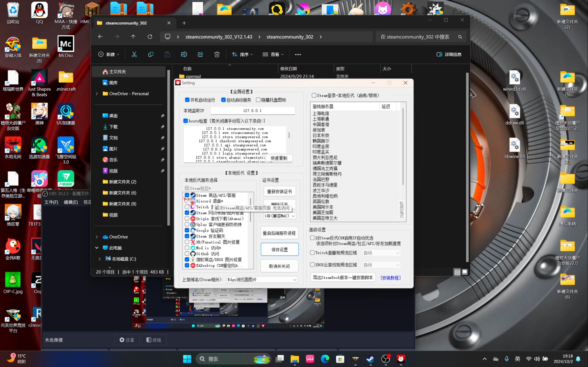Click 取消并关闭 button
The image size is (588, 367).
click(279, 266)
